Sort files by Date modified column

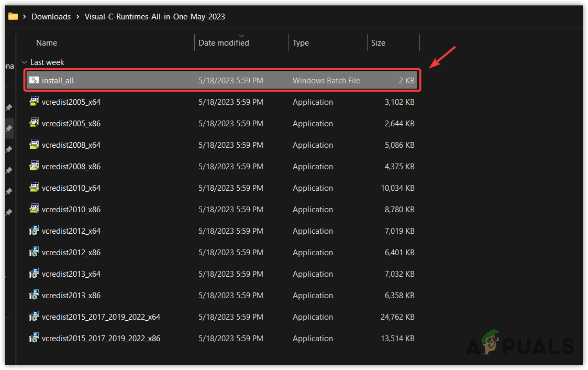[x=224, y=43]
